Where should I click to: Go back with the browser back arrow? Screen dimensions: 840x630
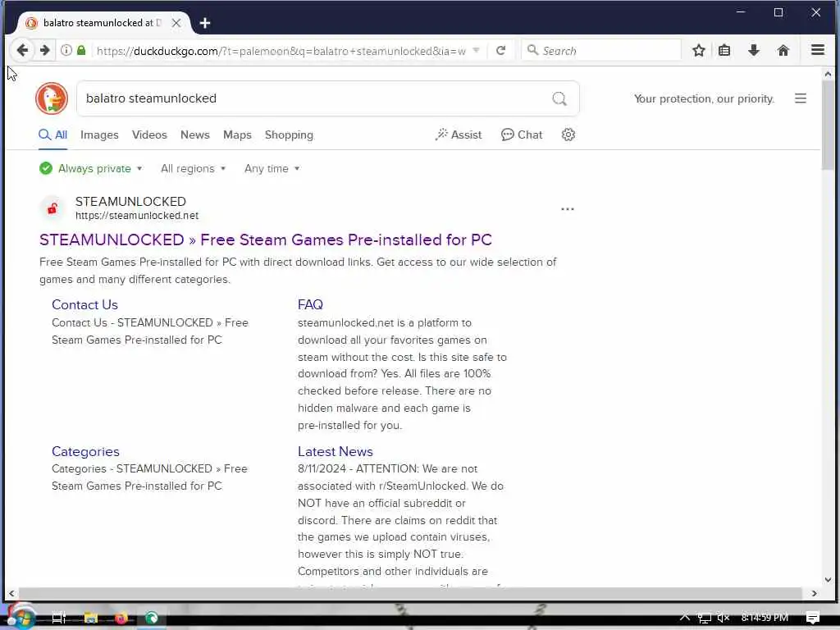[x=22, y=50]
